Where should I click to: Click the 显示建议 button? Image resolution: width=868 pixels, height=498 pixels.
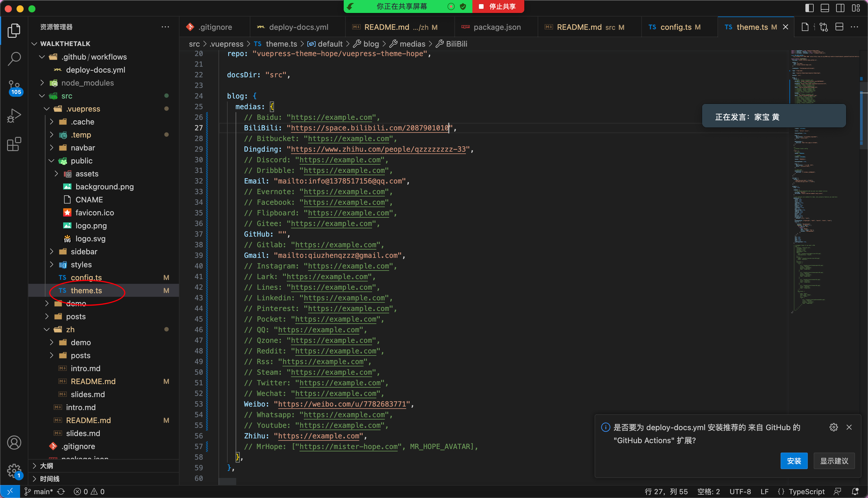coord(834,461)
